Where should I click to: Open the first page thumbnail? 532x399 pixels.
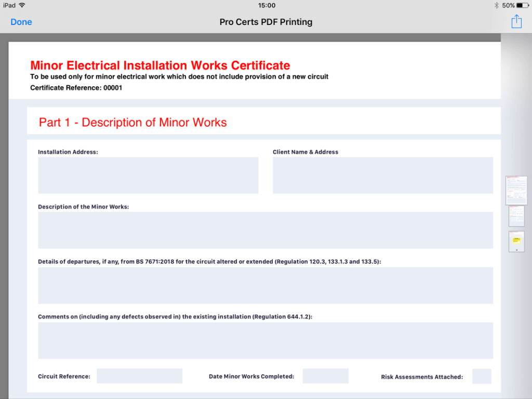click(x=516, y=190)
